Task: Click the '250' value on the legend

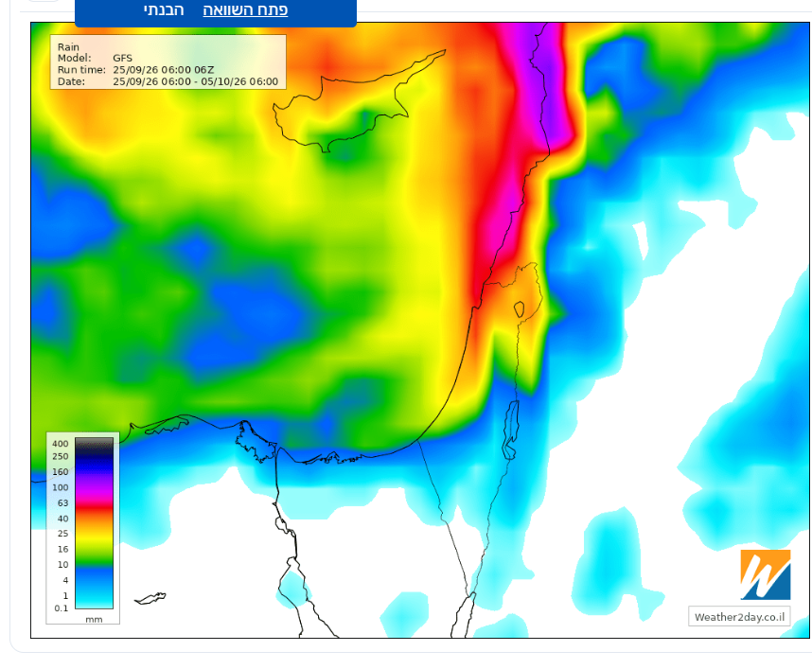Action: click(60, 457)
